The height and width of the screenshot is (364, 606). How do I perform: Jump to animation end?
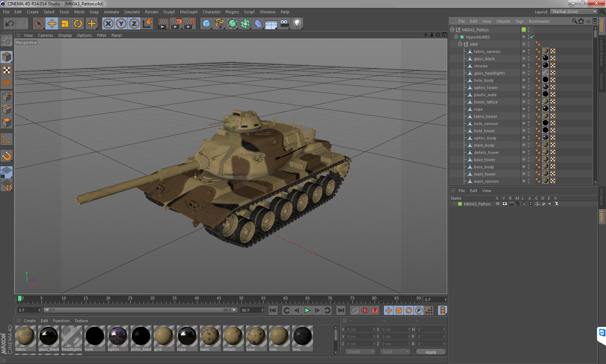click(x=341, y=310)
